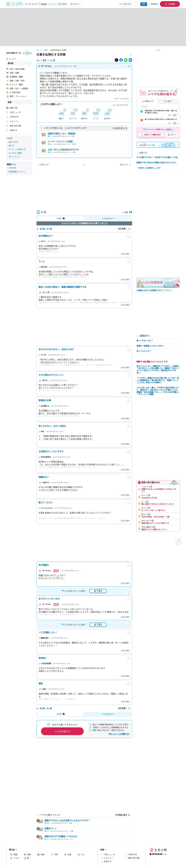The image size is (186, 868).
Task: Switch to the お気に入り tab
Action: pyautogui.click(x=148, y=101)
